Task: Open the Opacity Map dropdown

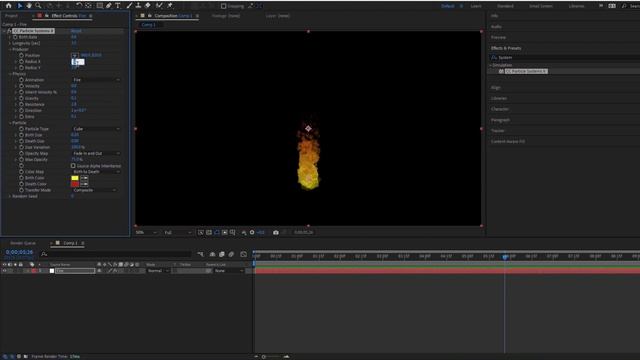Action: (x=96, y=153)
